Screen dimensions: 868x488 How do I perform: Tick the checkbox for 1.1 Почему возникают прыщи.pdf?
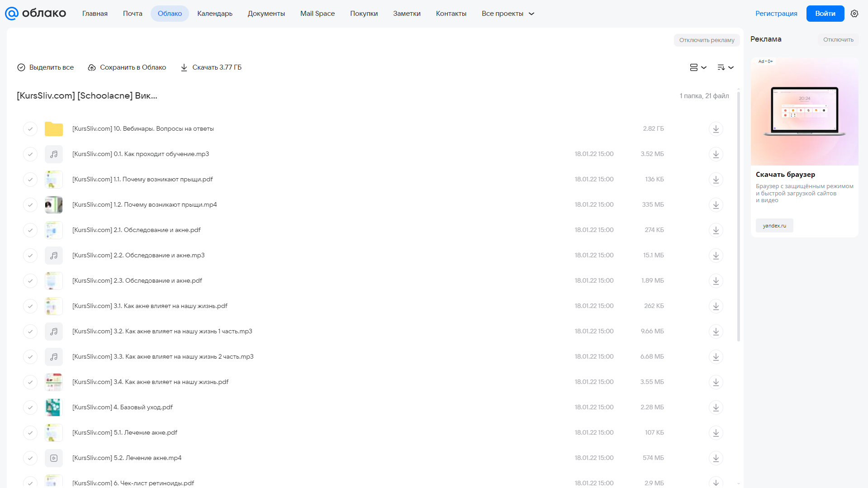30,180
